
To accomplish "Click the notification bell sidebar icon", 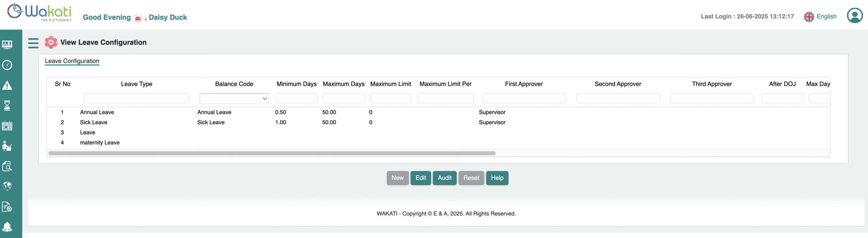I will tap(7, 227).
